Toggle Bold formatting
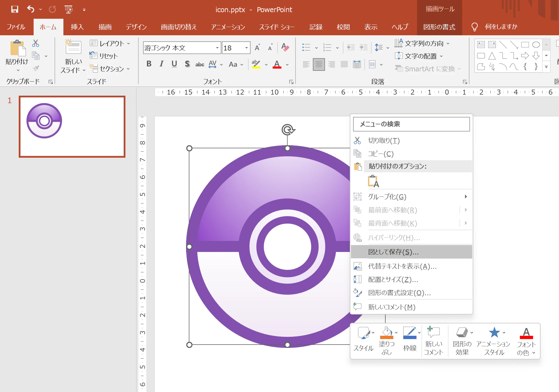Screen dimensions: 559x392 coord(149,64)
